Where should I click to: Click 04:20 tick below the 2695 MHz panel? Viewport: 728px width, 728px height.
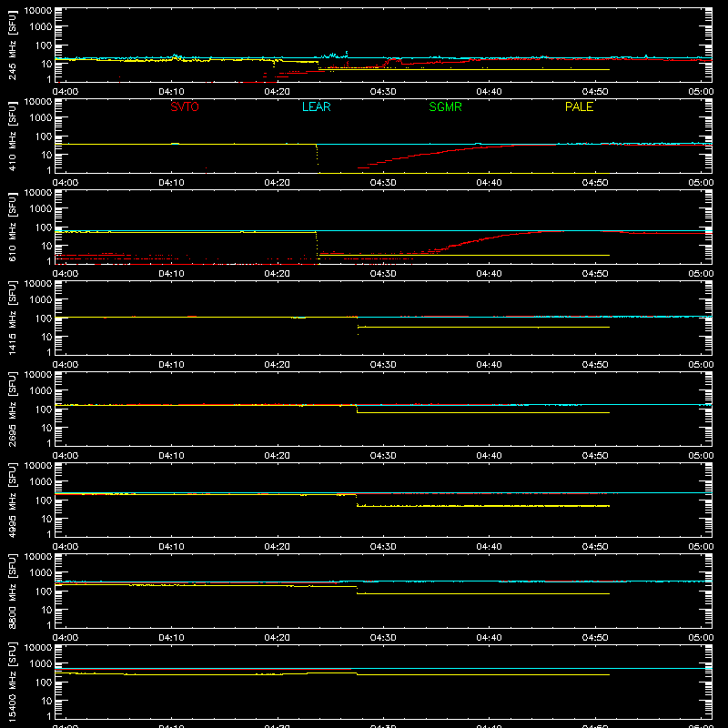pos(278,456)
